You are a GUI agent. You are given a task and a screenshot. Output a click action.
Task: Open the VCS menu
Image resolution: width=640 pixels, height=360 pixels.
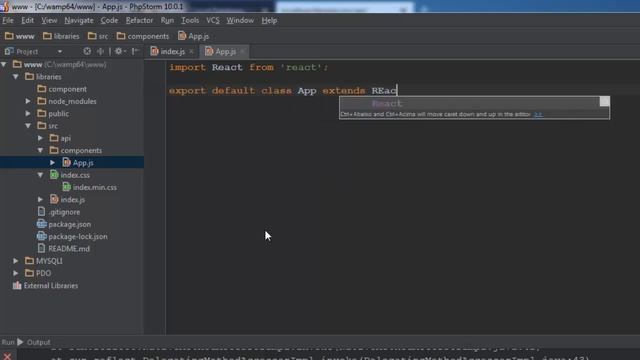coord(213,20)
